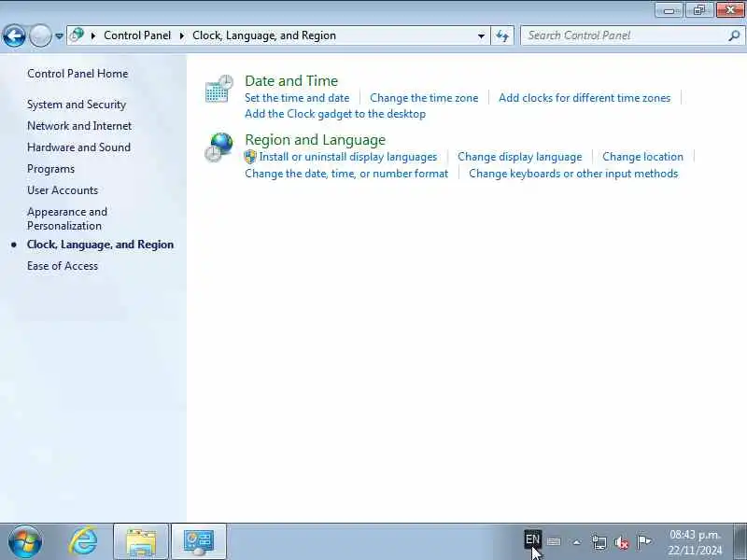Screen dimensions: 747x560
Task: Click the Date and Time calendar icon
Action: pyautogui.click(x=219, y=89)
